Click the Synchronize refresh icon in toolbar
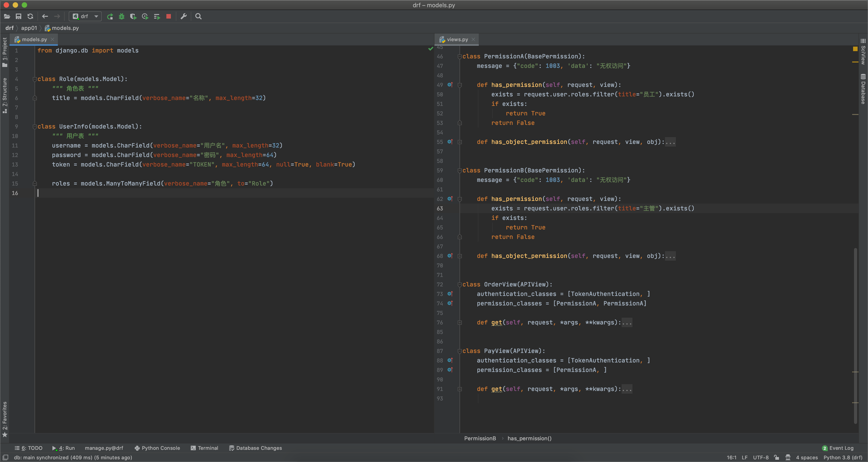Screen dimensions: 868x462 [30, 16]
